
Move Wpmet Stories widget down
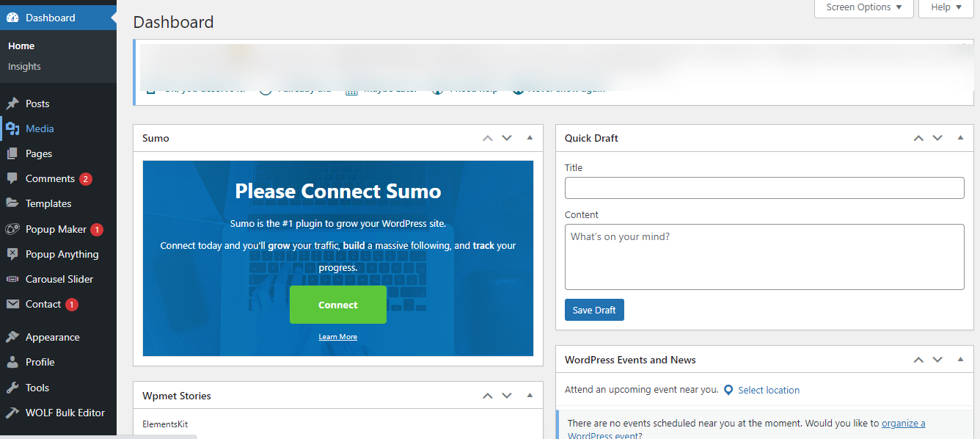[507, 396]
